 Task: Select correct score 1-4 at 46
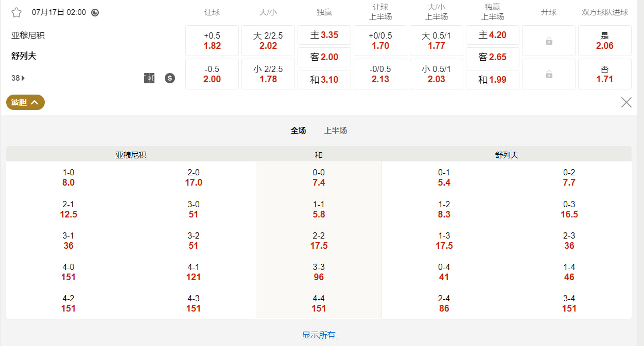(569, 272)
